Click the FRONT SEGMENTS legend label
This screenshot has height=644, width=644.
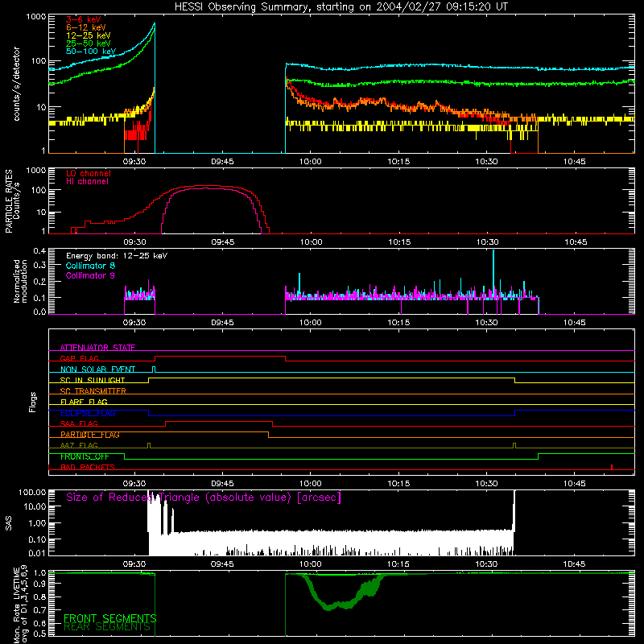[109, 618]
